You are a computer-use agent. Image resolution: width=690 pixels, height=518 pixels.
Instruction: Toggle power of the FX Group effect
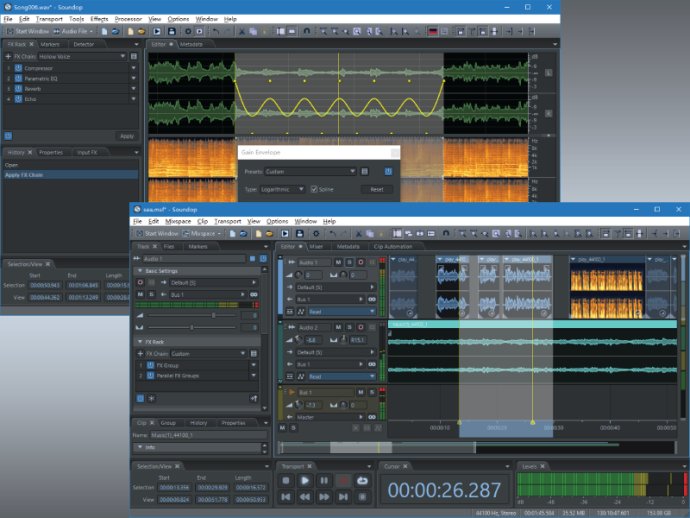tap(150, 365)
